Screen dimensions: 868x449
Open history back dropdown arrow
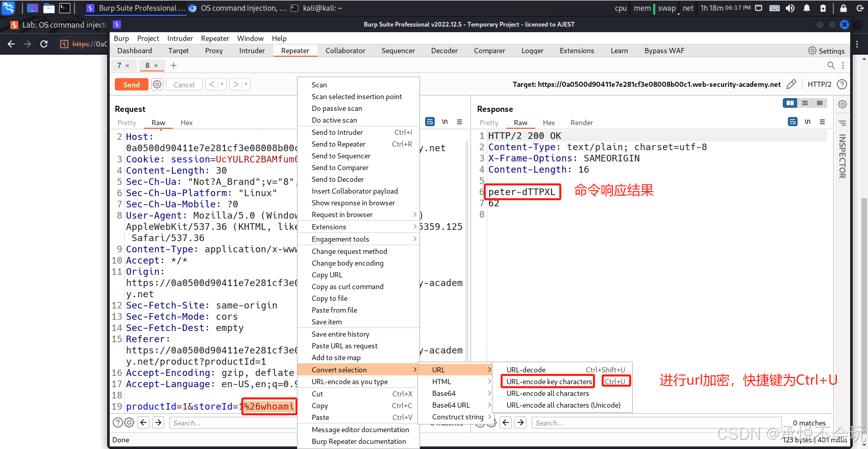coord(222,85)
